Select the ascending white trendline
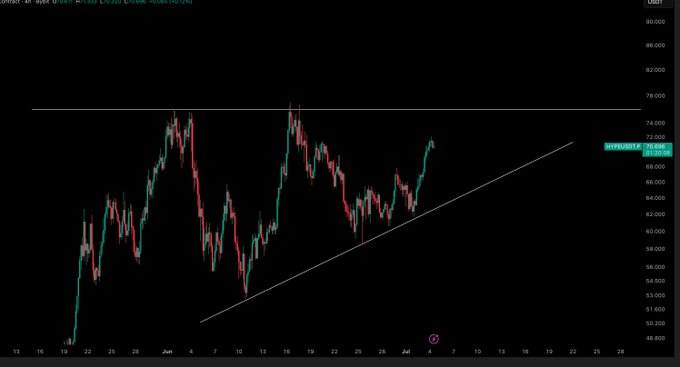 [386, 232]
